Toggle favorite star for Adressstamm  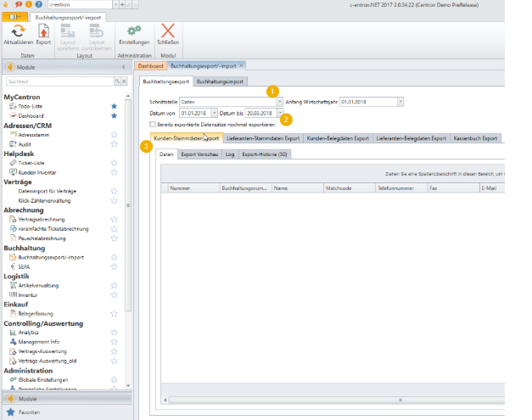point(114,134)
